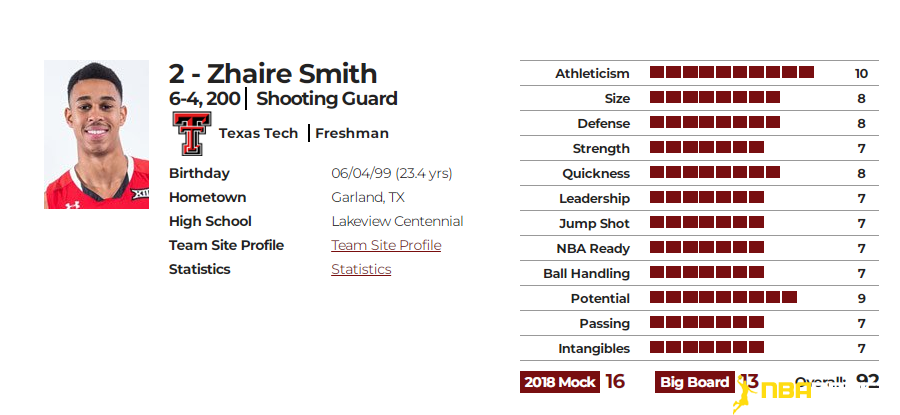
Task: Click the Intangibles rating bar
Action: [707, 347]
